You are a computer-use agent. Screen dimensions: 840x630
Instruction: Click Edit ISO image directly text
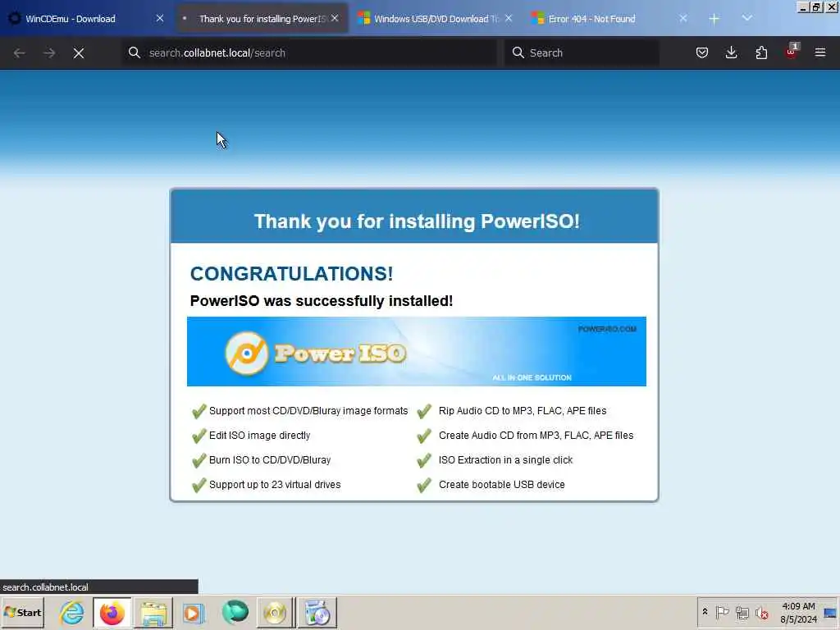point(260,436)
